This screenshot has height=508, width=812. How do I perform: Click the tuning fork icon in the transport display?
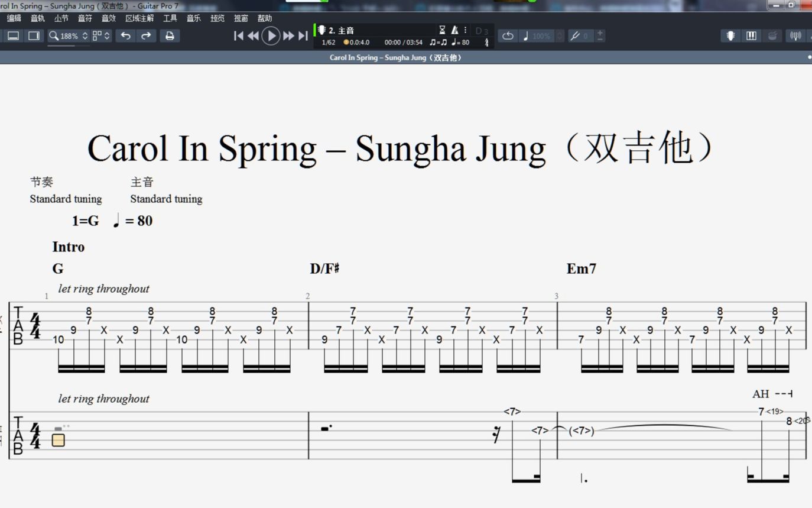click(487, 43)
